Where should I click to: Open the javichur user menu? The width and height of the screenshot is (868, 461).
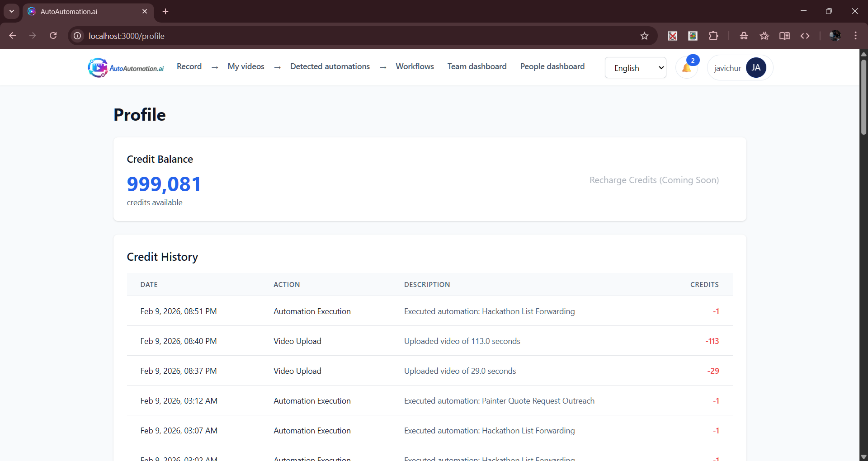pyautogui.click(x=740, y=68)
